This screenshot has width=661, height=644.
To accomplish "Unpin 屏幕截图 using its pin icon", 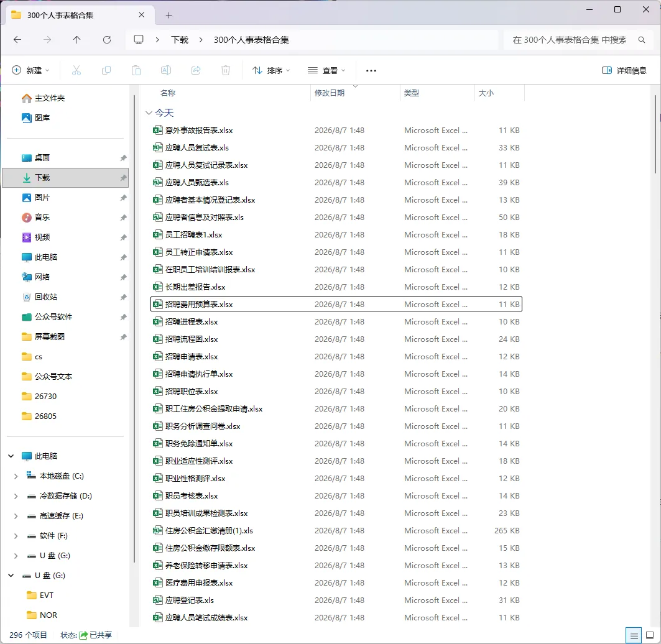I will pos(123,337).
